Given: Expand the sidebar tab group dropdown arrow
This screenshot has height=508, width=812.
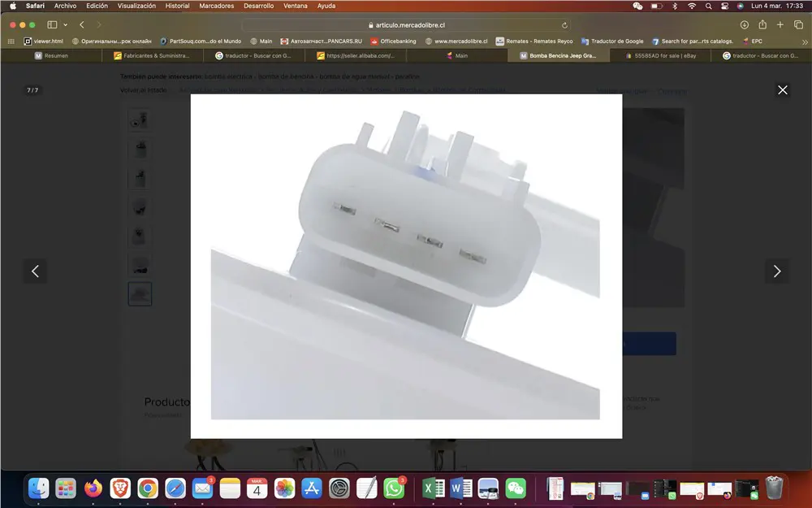Looking at the screenshot, I should (x=64, y=25).
